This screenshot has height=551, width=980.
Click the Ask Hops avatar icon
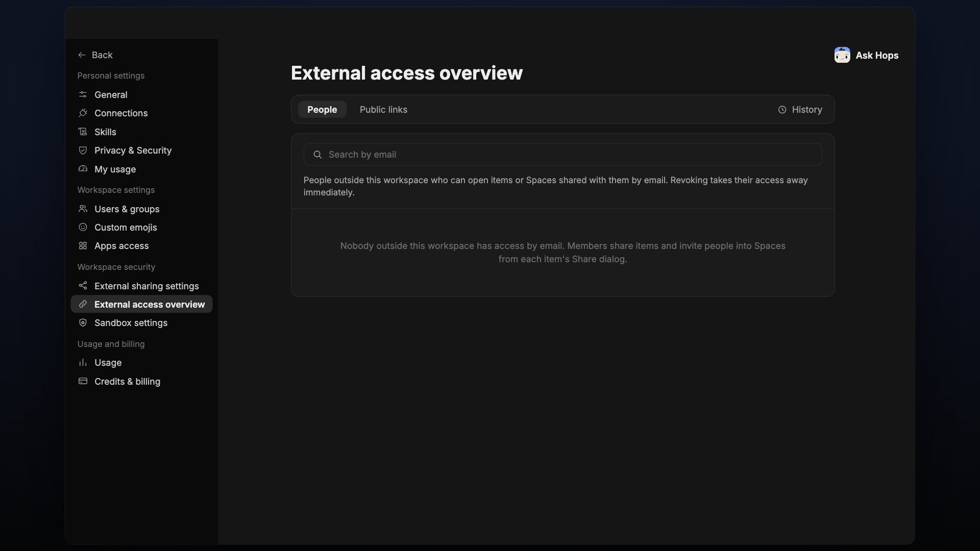[842, 55]
